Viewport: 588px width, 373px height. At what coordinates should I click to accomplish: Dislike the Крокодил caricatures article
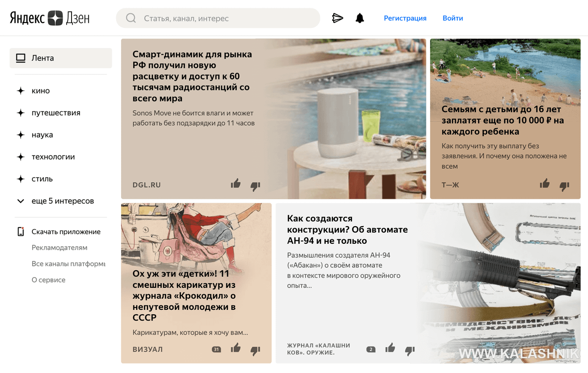pyautogui.click(x=255, y=350)
